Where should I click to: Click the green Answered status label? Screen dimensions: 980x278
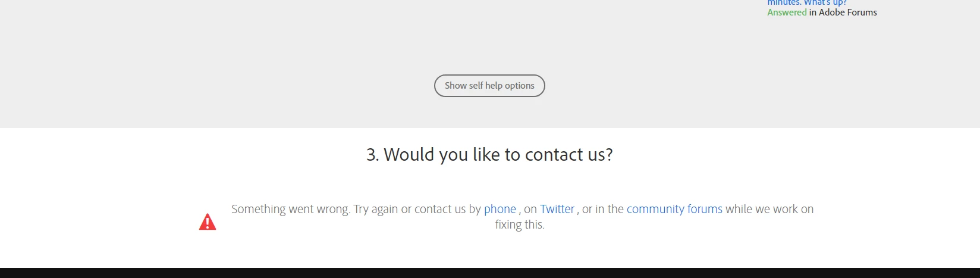787,13
